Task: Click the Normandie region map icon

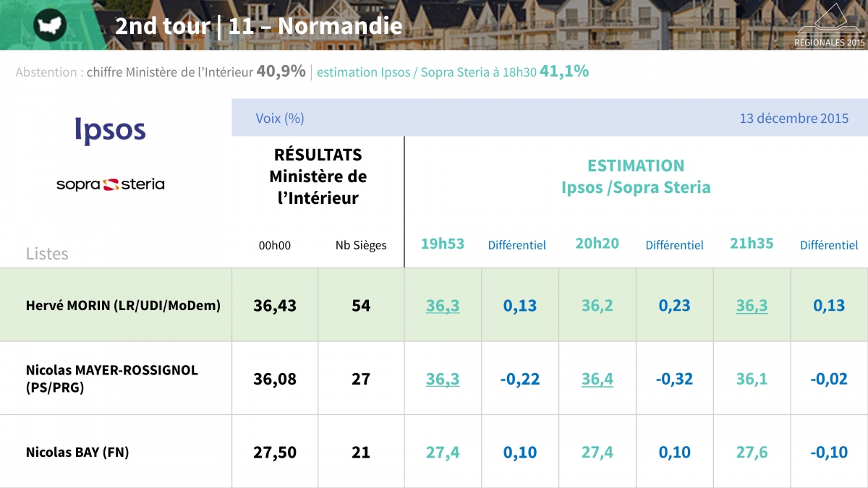Action: pos(50,26)
